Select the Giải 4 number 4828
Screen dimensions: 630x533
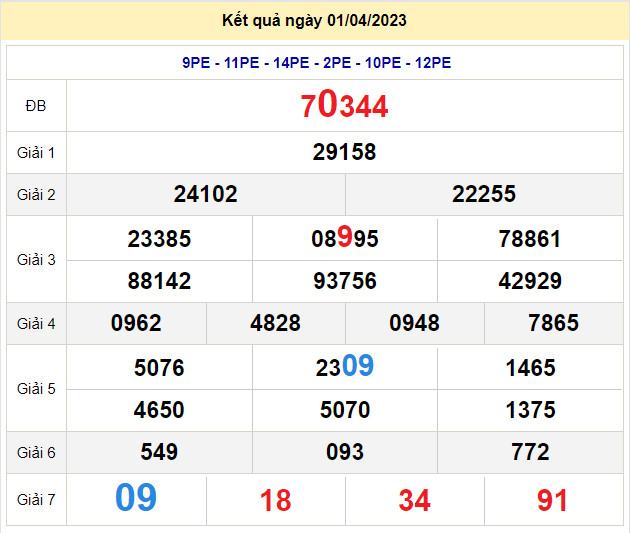point(275,323)
